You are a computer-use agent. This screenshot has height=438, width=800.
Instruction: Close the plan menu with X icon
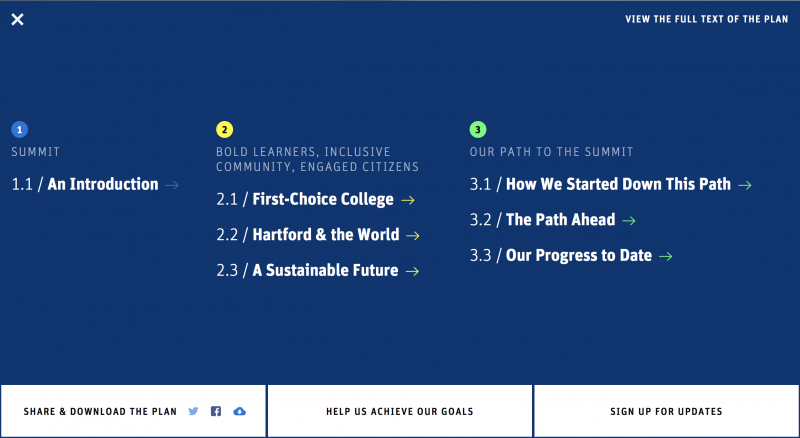[x=17, y=19]
